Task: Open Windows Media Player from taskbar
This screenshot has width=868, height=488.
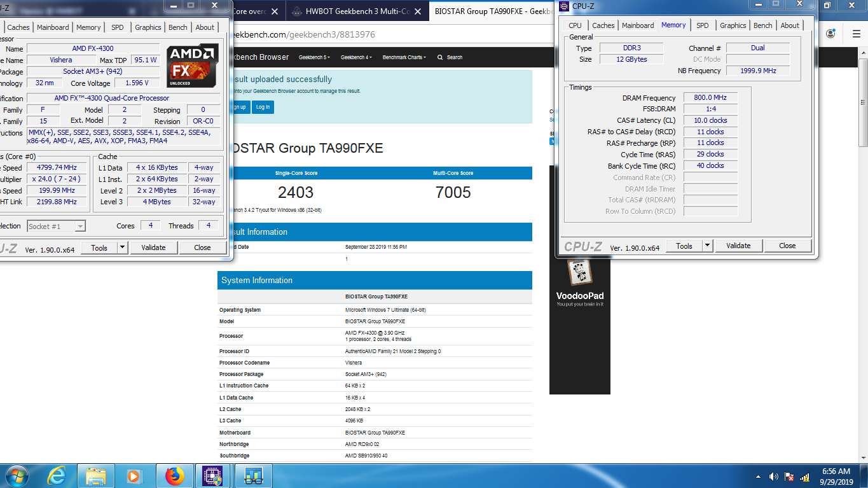Action: point(134,476)
